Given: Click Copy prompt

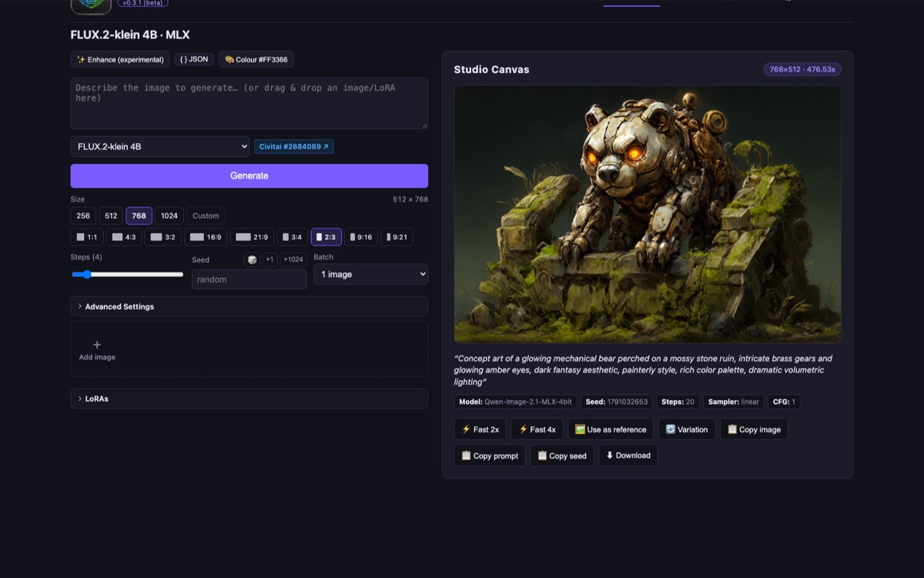Looking at the screenshot, I should tap(490, 456).
